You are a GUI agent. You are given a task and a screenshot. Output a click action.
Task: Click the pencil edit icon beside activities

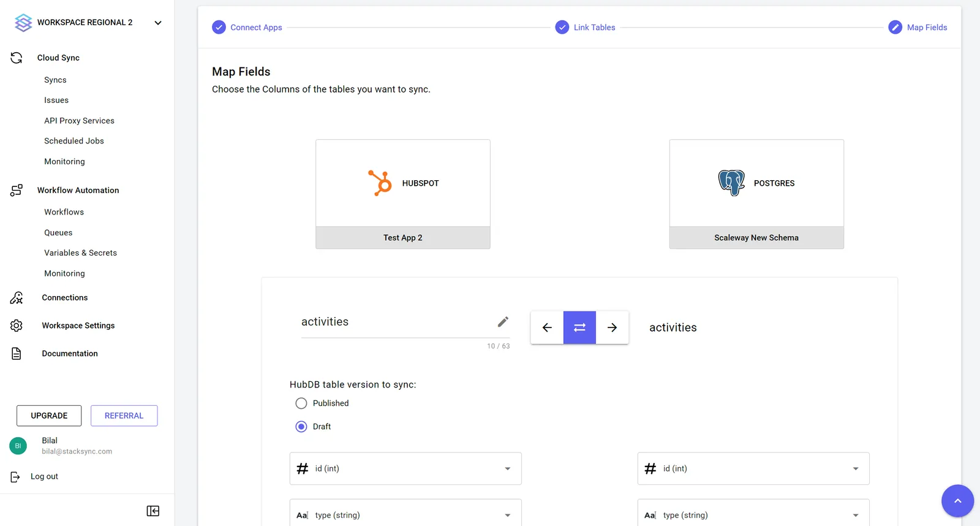coord(503,322)
